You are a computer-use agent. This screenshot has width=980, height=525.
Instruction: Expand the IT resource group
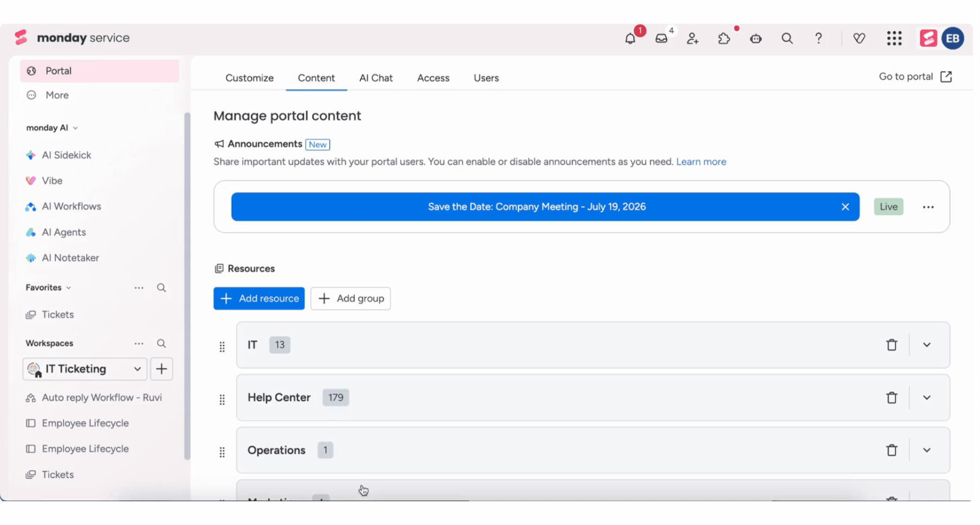pyautogui.click(x=927, y=345)
